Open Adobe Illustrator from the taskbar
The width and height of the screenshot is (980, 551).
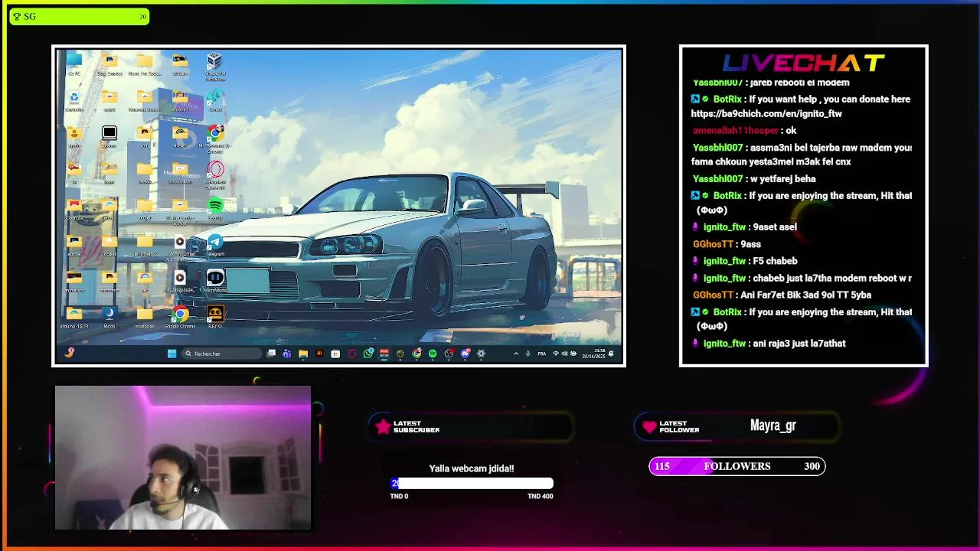pos(319,354)
